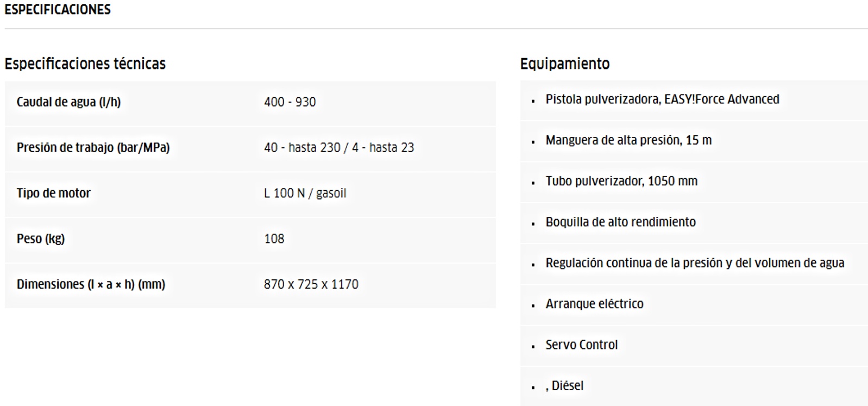Screen dimensions: 868x406
Task: Click the Presión de trabajo (bar/MPa) label
Action: tap(93, 147)
